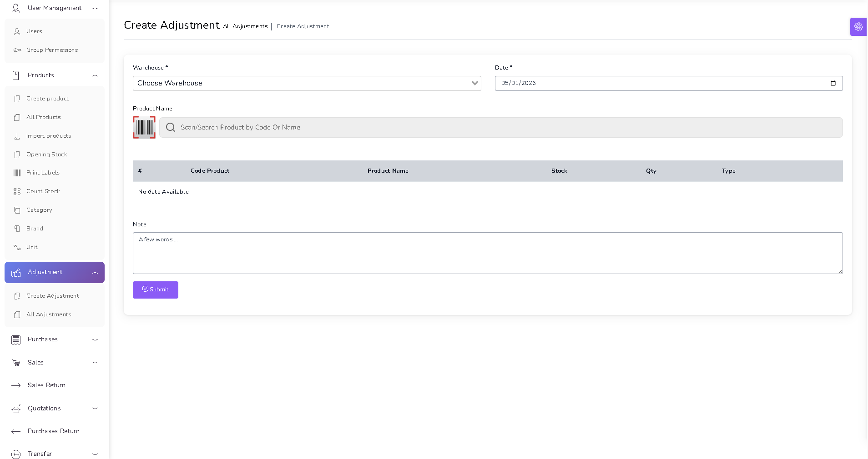Click the barcode scanner icon
The width and height of the screenshot is (868, 459).
tap(144, 127)
